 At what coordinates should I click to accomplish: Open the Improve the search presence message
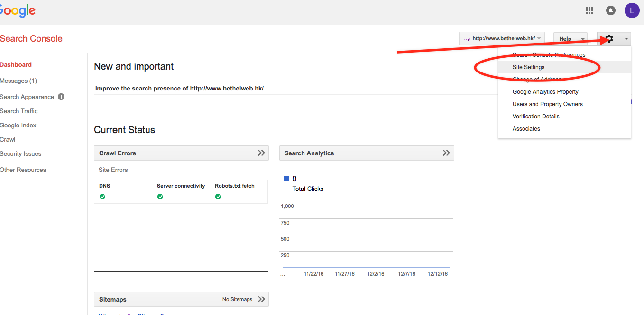(179, 89)
